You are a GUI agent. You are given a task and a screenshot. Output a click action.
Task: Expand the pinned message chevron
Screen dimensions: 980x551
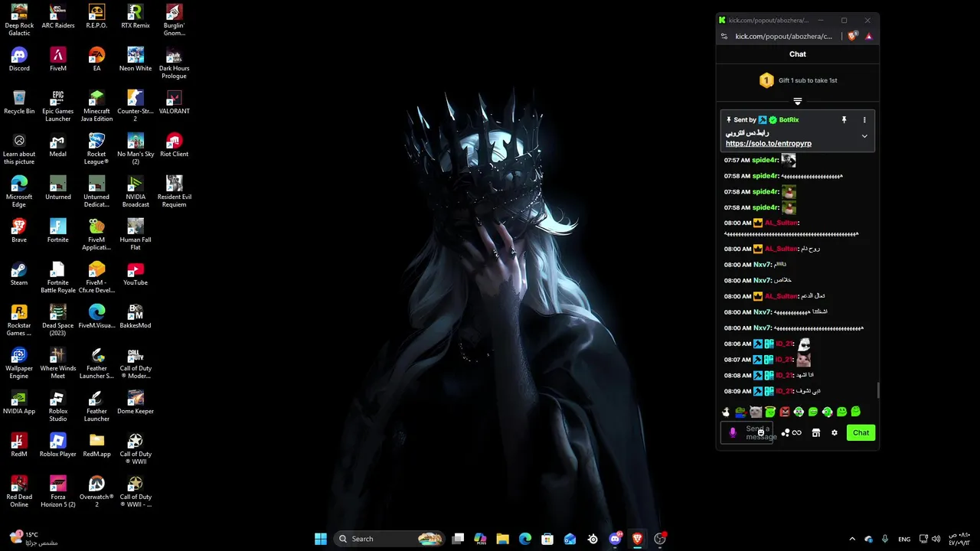(864, 136)
